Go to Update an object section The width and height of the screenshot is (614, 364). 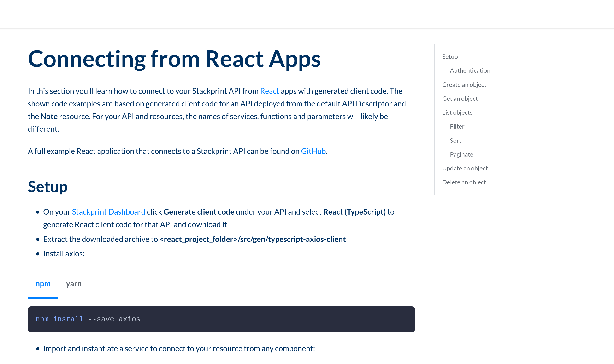point(465,169)
